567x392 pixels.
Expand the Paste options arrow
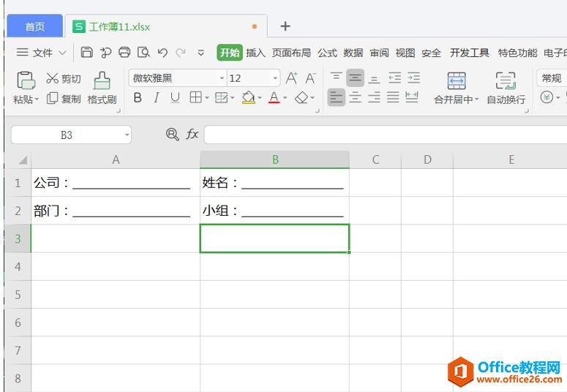pyautogui.click(x=37, y=99)
